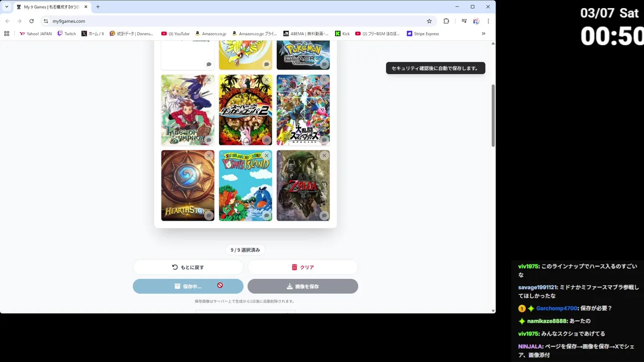Select the Yoshi's Island cover

click(x=246, y=186)
